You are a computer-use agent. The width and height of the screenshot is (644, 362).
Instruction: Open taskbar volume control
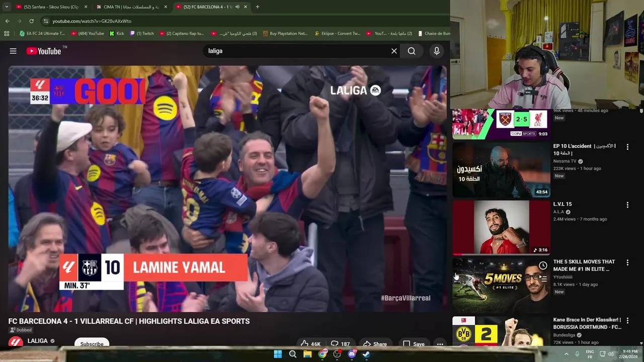[611, 354]
